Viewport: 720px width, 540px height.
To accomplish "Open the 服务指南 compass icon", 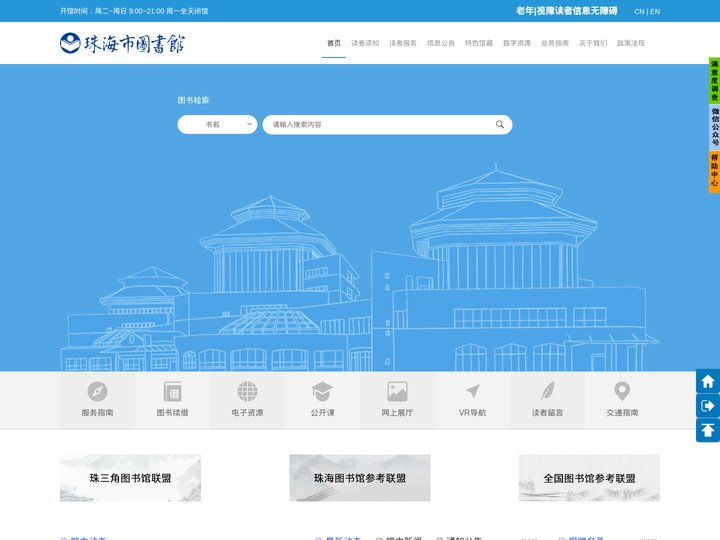I will coord(97,392).
